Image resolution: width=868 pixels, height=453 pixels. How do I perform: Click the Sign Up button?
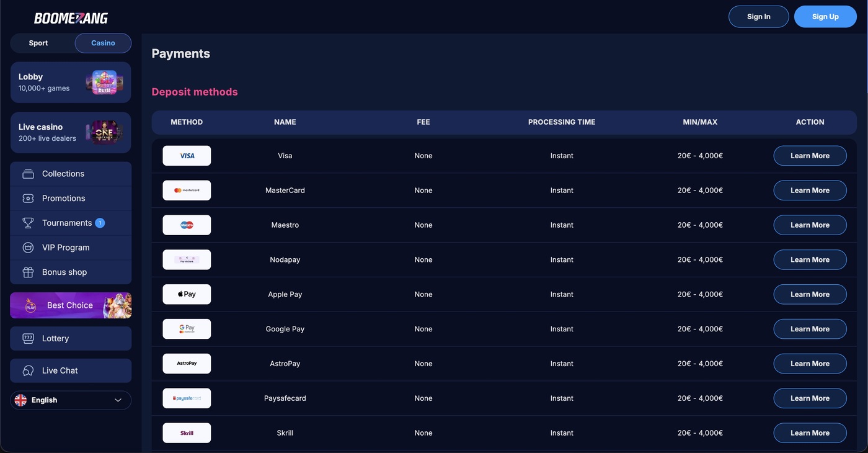click(x=825, y=17)
